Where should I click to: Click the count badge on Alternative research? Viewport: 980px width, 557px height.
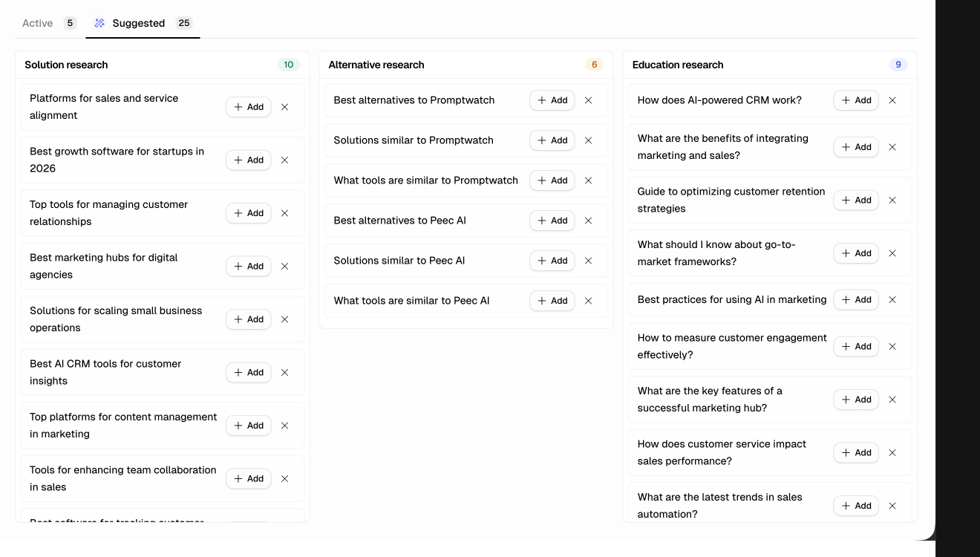tap(594, 65)
